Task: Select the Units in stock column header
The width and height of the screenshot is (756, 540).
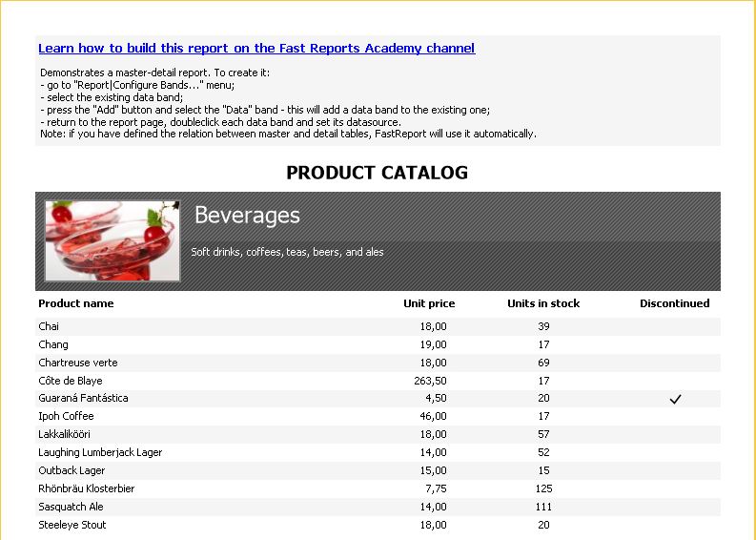Action: click(x=543, y=303)
